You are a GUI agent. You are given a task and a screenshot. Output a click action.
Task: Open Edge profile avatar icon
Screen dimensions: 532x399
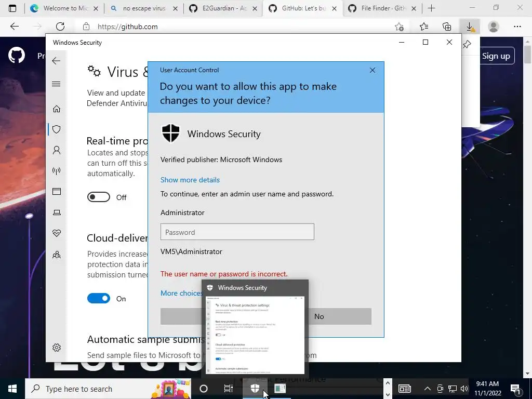pyautogui.click(x=494, y=26)
